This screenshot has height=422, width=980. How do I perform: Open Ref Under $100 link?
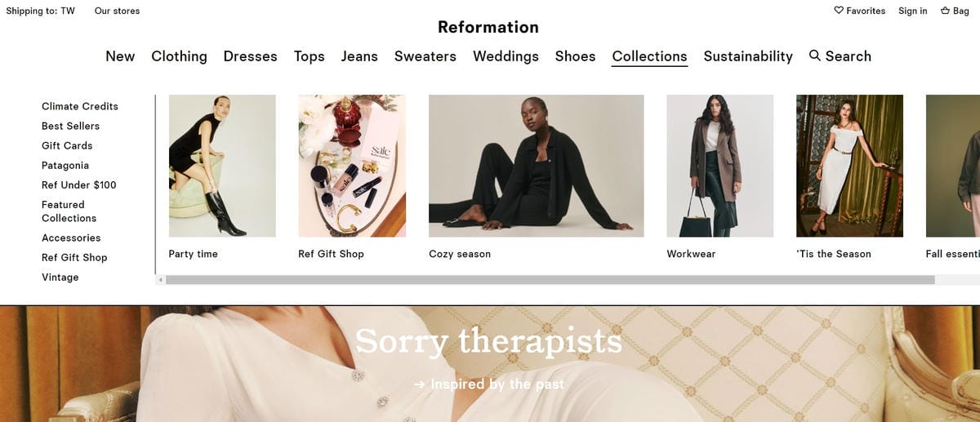(79, 184)
